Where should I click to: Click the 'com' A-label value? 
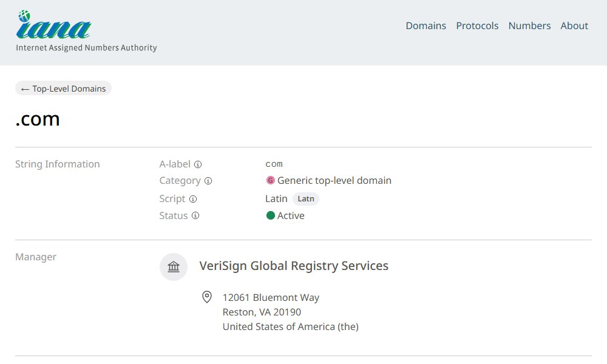[274, 164]
